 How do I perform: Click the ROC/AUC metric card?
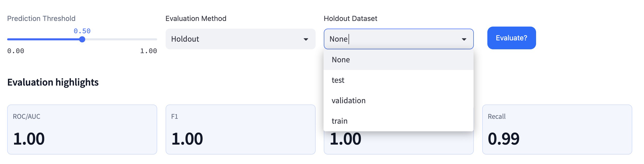[x=82, y=129]
